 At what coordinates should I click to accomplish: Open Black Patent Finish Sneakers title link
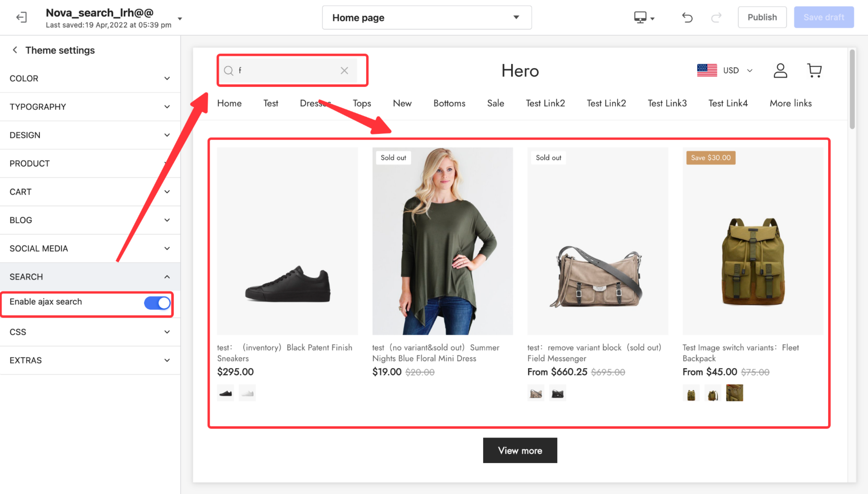tap(285, 353)
